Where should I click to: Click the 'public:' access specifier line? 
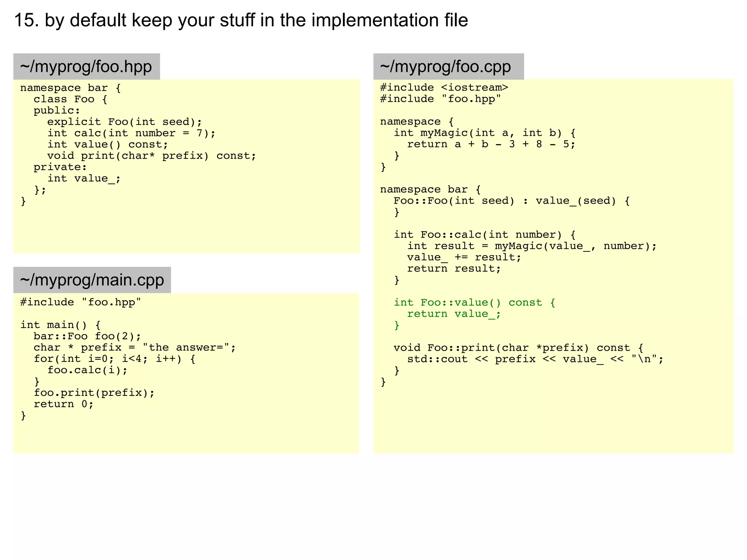click(x=57, y=111)
